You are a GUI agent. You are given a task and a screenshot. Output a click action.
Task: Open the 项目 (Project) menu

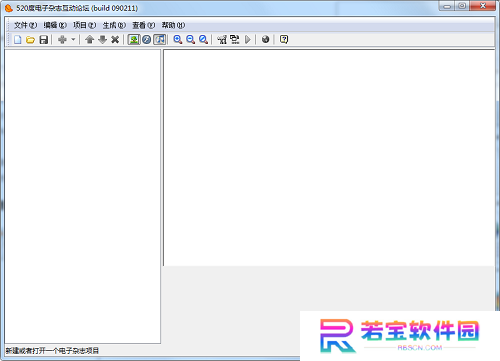[85, 25]
